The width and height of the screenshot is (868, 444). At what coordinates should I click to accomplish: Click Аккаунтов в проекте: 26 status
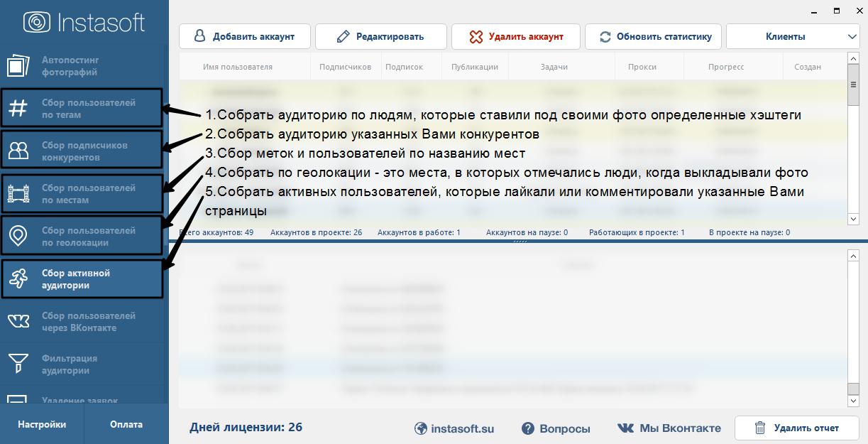[316, 232]
